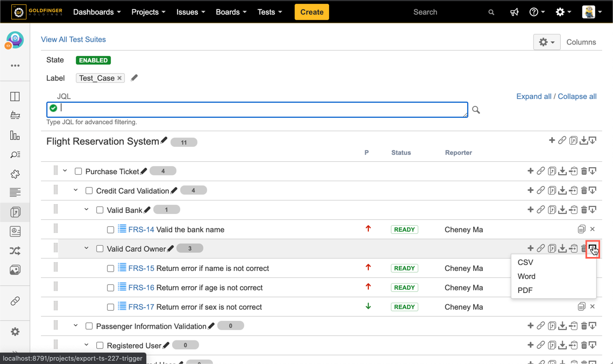Click the export icon for Flight Reservation System

[593, 141]
